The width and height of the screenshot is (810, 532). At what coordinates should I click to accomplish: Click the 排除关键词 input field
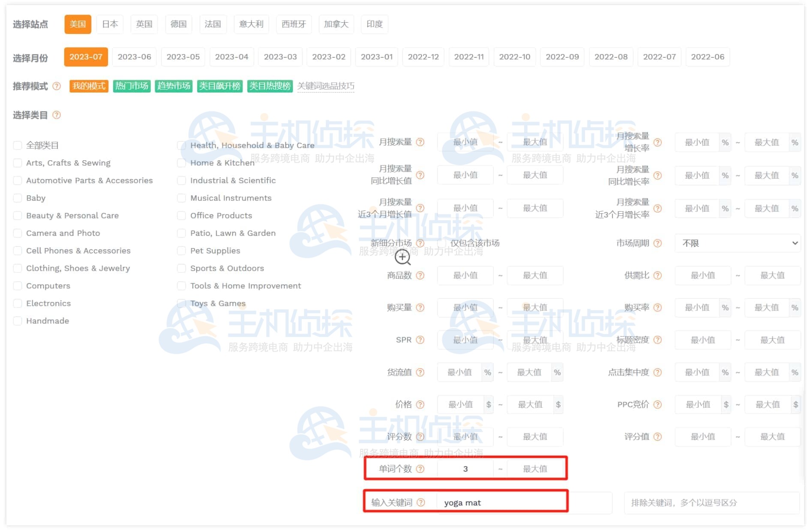711,502
